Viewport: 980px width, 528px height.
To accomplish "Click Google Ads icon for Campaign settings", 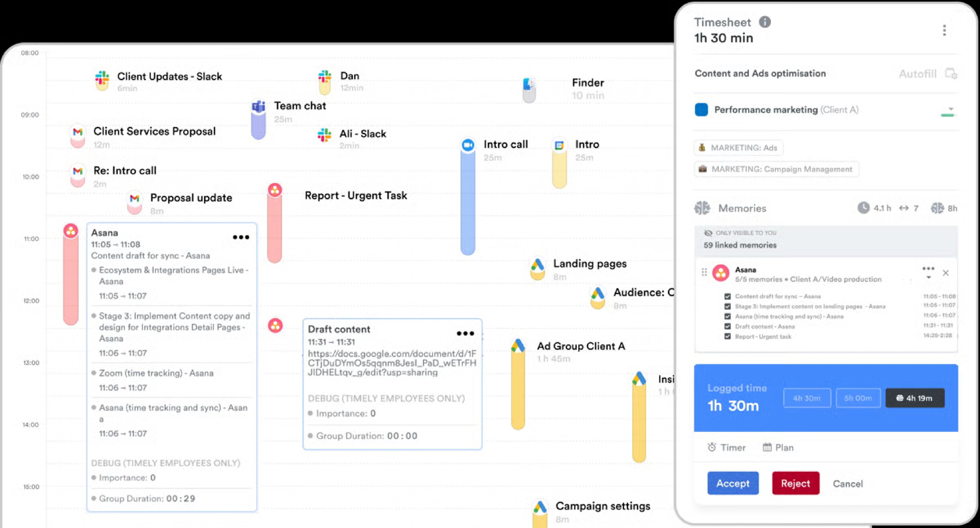I will (x=540, y=507).
